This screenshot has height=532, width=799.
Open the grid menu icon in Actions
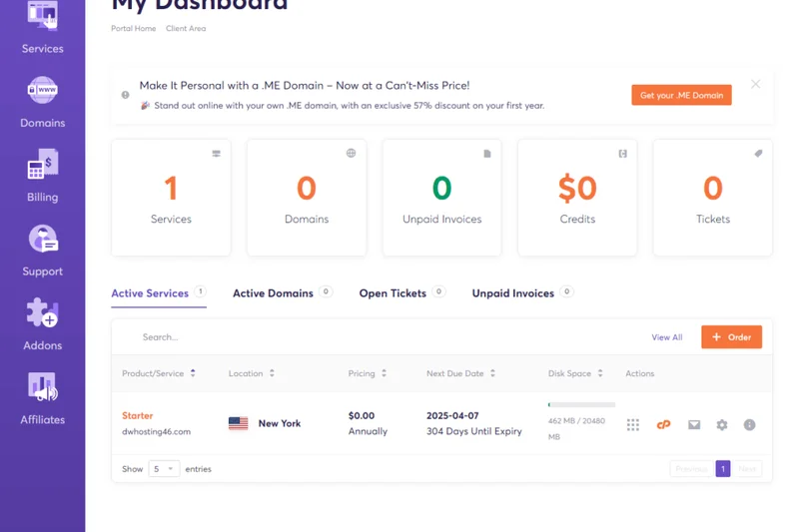click(633, 425)
